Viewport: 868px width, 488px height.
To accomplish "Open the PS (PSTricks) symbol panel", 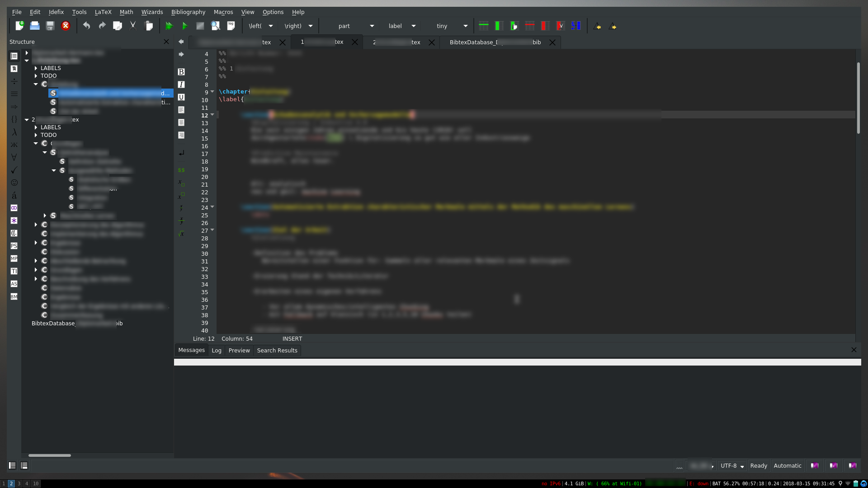I will click(x=14, y=246).
